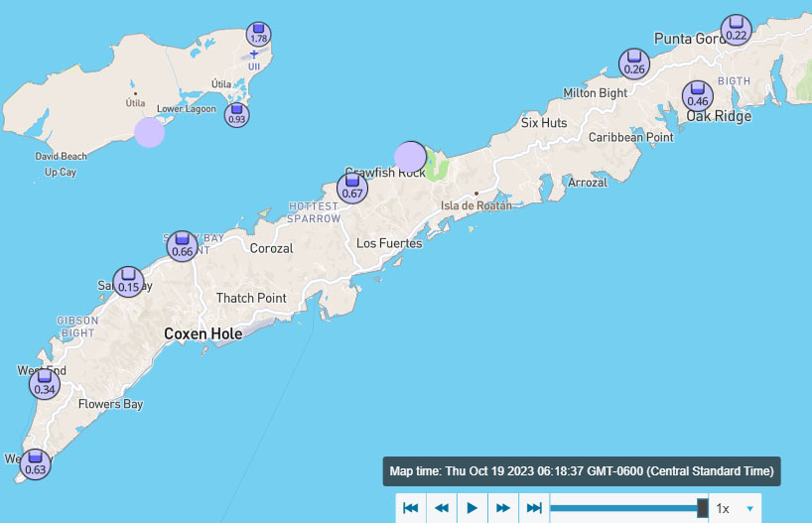Image resolution: width=812 pixels, height=523 pixels.
Task: Click the Coxen Hole map label
Action: 203,334
